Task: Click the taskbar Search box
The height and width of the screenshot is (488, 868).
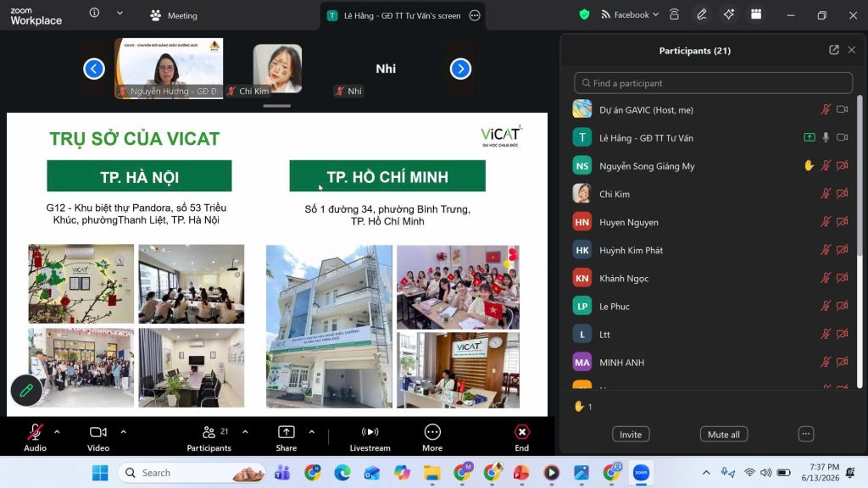Action: (192, 473)
